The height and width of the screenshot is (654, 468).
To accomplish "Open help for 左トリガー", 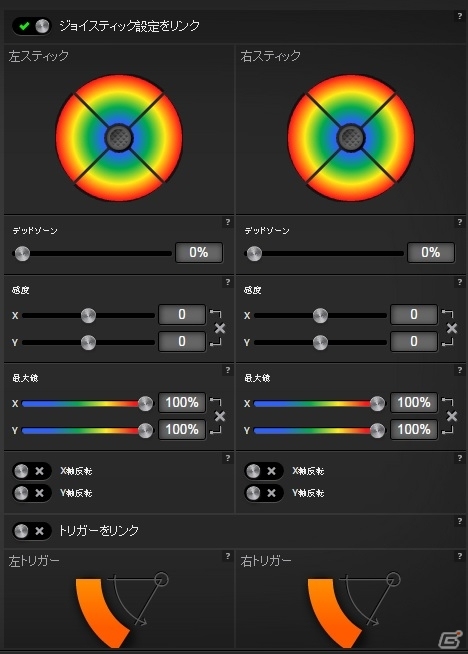I will tap(228, 556).
